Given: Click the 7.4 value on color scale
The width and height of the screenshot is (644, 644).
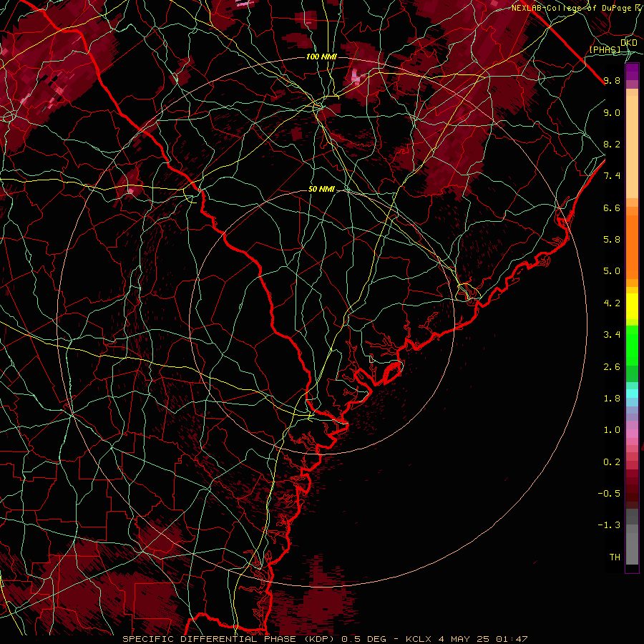Looking at the screenshot, I should 612,176.
